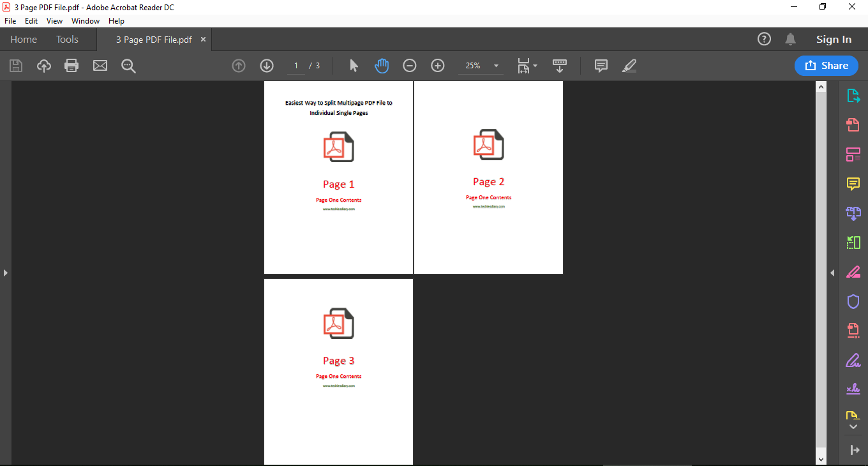Viewport: 868px width, 466px height.
Task: Click the Sign In link
Action: pos(834,39)
